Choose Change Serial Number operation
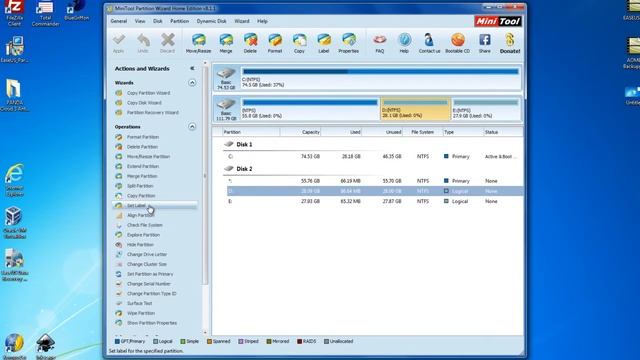 click(149, 284)
